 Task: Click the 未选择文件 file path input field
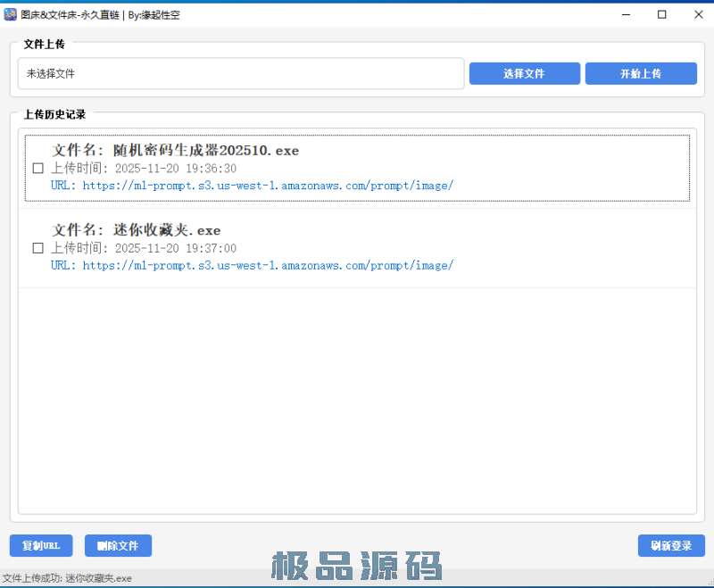[x=241, y=73]
